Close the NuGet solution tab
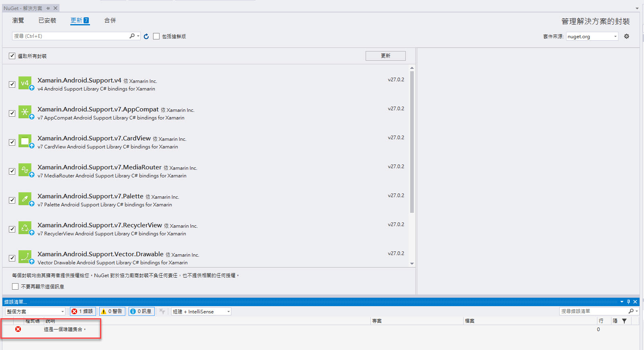Screen dimensions: 644x350 pos(55,8)
